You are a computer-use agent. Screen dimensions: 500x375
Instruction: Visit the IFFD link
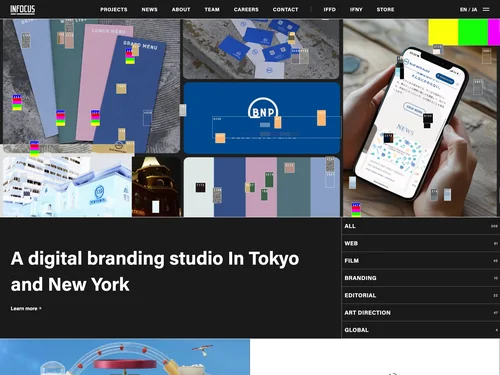(x=329, y=9)
